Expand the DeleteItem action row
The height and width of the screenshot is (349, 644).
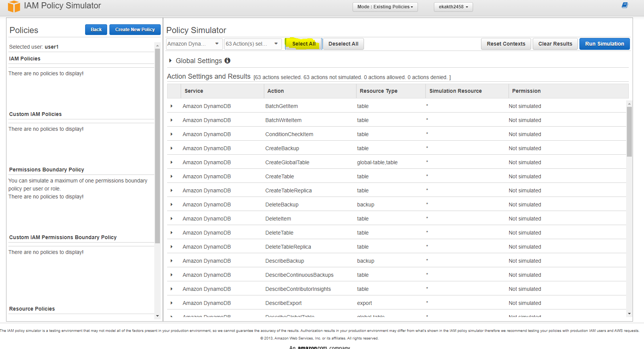tap(172, 219)
